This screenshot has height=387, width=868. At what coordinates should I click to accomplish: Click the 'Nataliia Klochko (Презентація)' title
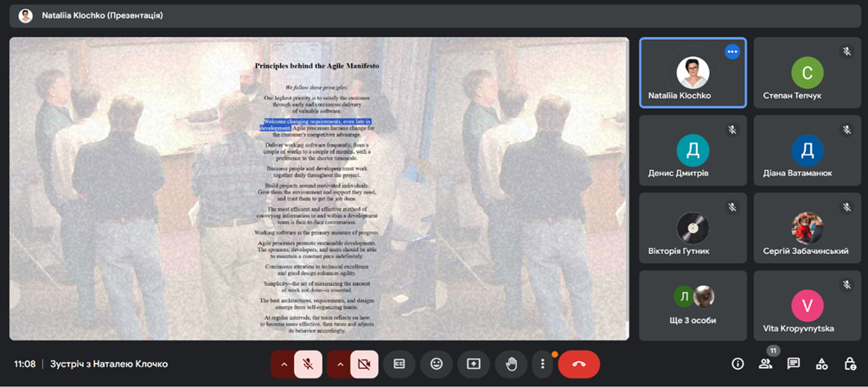pyautogui.click(x=102, y=16)
